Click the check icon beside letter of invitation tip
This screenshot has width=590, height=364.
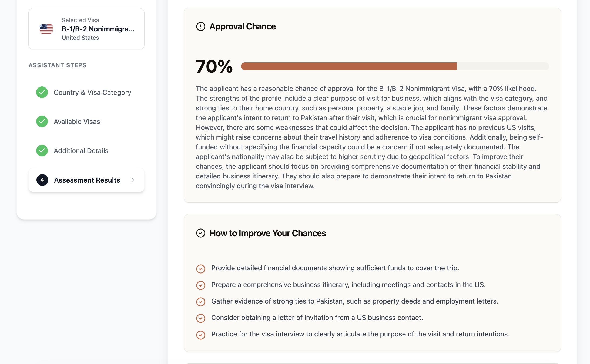click(x=201, y=319)
